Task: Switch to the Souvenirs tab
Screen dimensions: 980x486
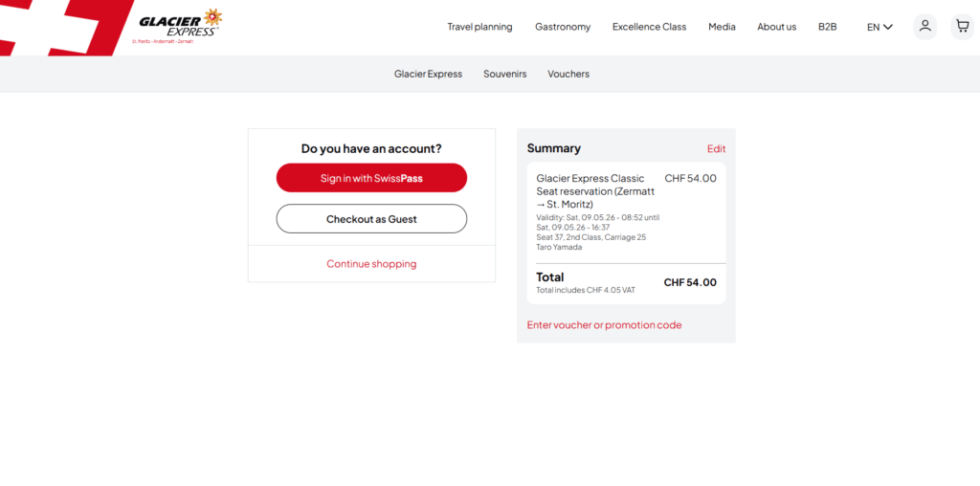Action: (x=504, y=74)
